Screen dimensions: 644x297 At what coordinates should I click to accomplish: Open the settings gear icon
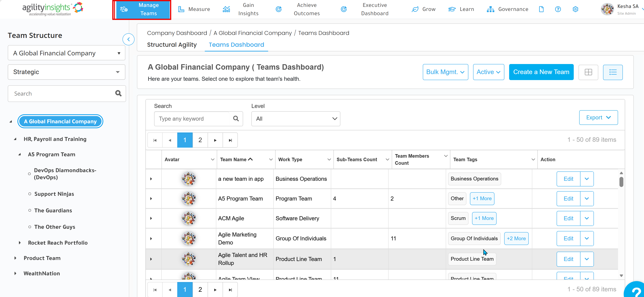coord(575,9)
